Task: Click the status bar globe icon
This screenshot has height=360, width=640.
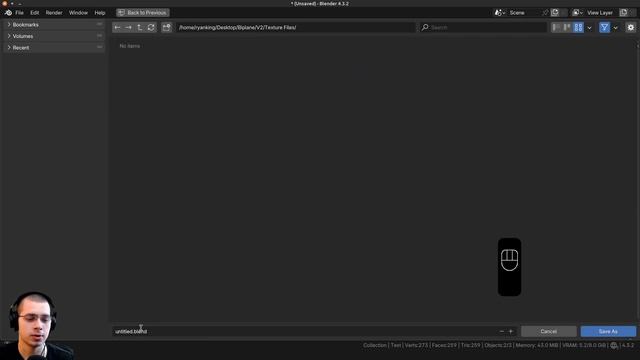Action: tap(614, 345)
